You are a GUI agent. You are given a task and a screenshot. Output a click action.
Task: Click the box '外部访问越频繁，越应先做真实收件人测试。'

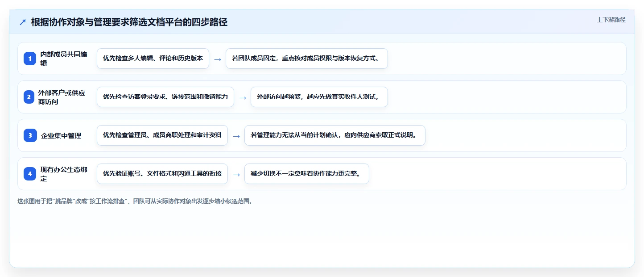(x=319, y=97)
